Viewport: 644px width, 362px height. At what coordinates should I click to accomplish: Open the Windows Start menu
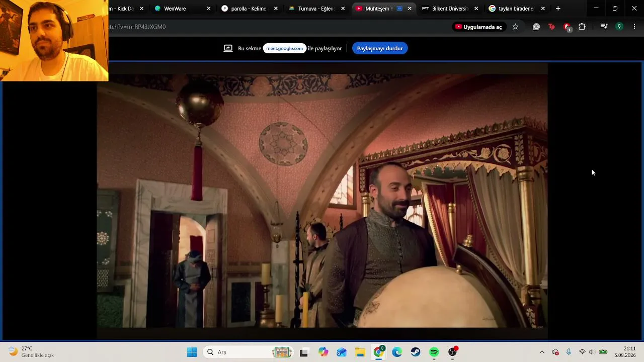pyautogui.click(x=192, y=352)
